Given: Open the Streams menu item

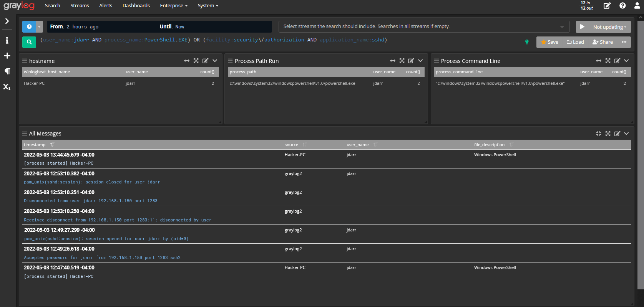Looking at the screenshot, I should [80, 6].
